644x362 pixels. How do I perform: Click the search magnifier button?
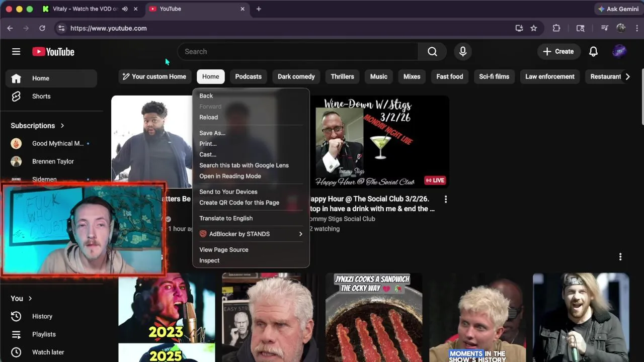click(x=432, y=52)
